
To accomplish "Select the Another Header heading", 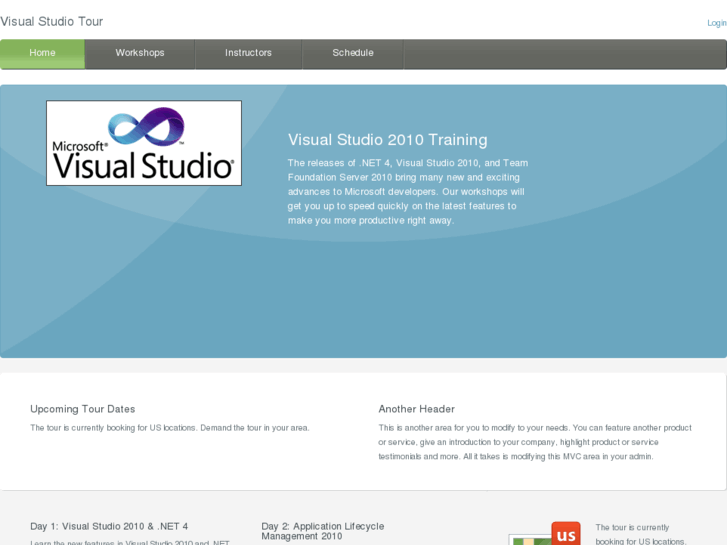I will [416, 409].
